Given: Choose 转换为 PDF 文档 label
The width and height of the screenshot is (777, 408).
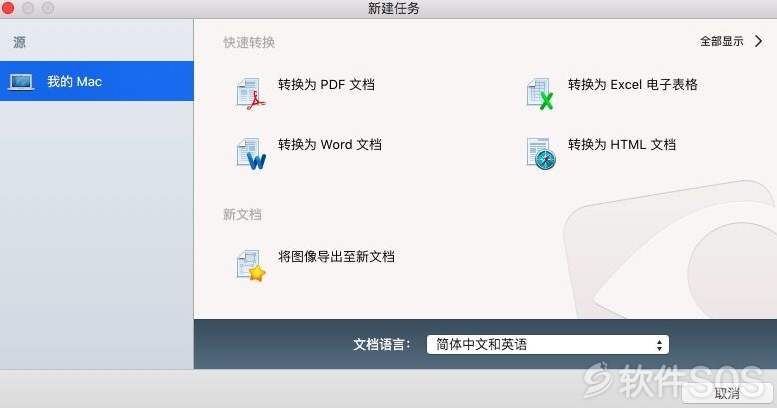Looking at the screenshot, I should [x=326, y=85].
